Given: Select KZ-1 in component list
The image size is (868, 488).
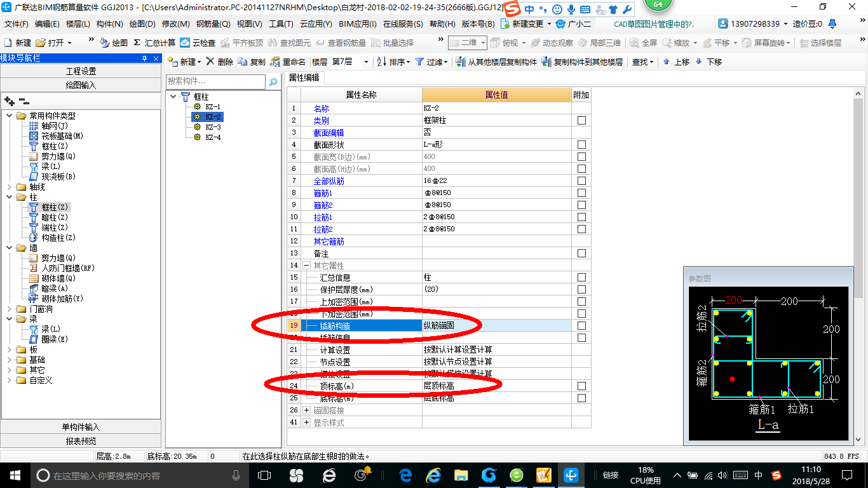Looking at the screenshot, I should [207, 107].
